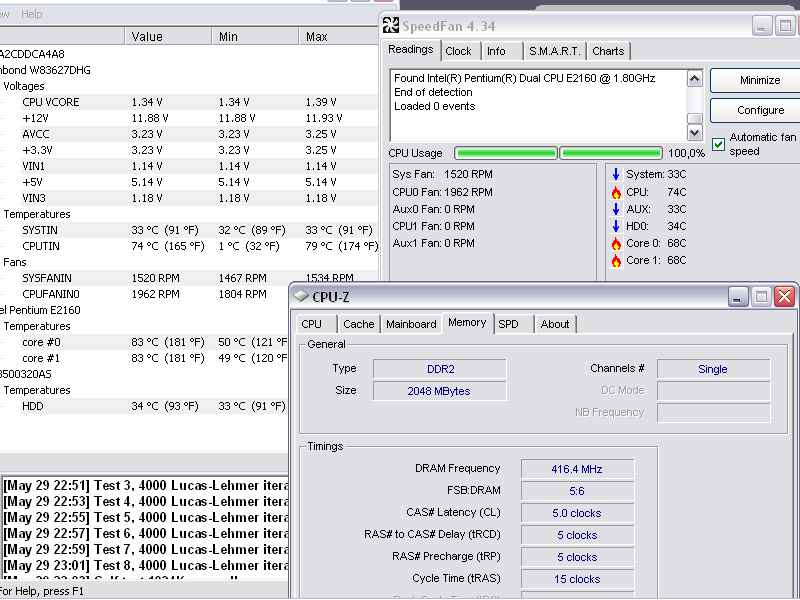Image resolution: width=800 pixels, height=600 pixels.
Task: Toggle the Automatic fan speed checkbox
Action: tap(718, 145)
